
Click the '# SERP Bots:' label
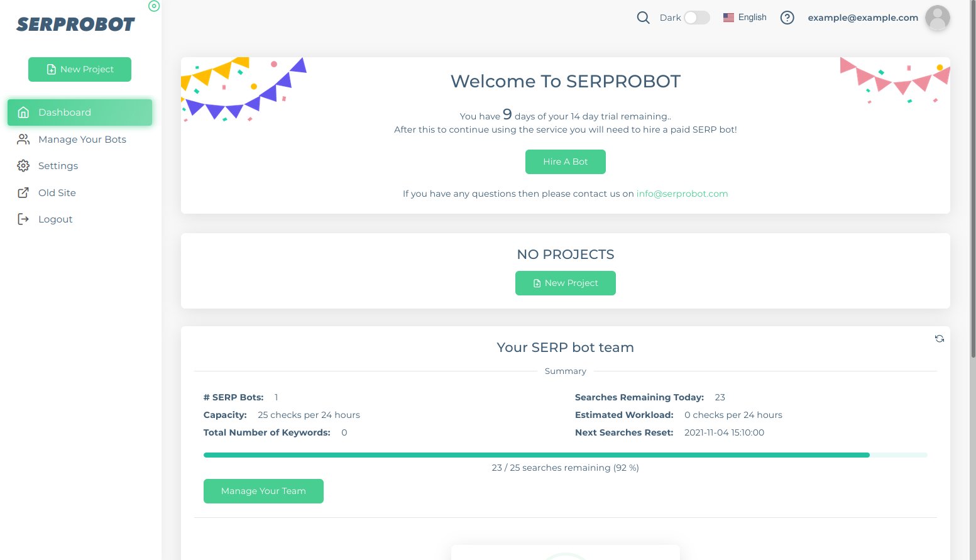pos(234,397)
